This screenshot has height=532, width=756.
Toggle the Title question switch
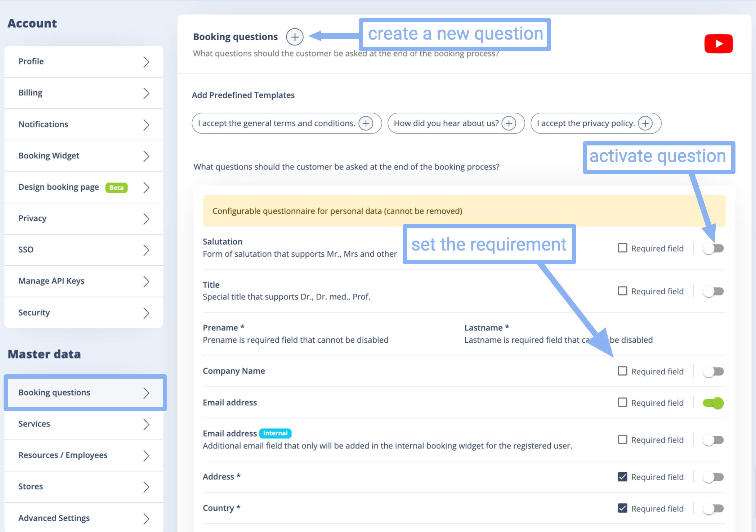(713, 291)
